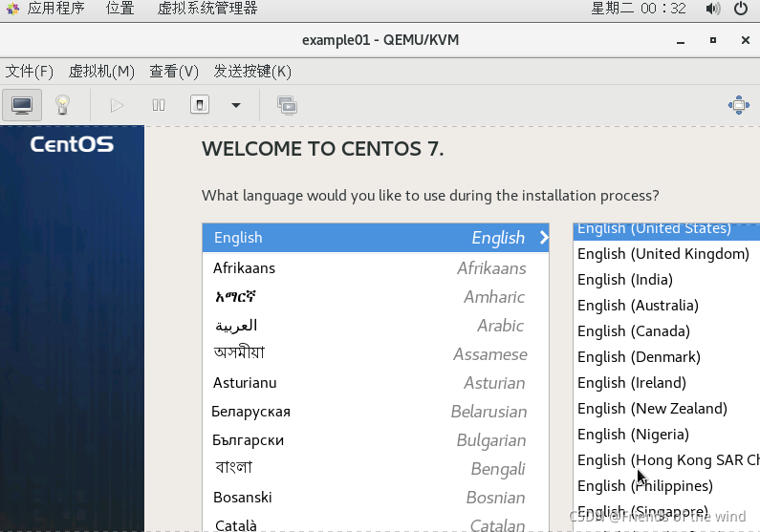The height and width of the screenshot is (532, 760).
Task: Open the 发送按键(K) menu
Action: tap(252, 72)
